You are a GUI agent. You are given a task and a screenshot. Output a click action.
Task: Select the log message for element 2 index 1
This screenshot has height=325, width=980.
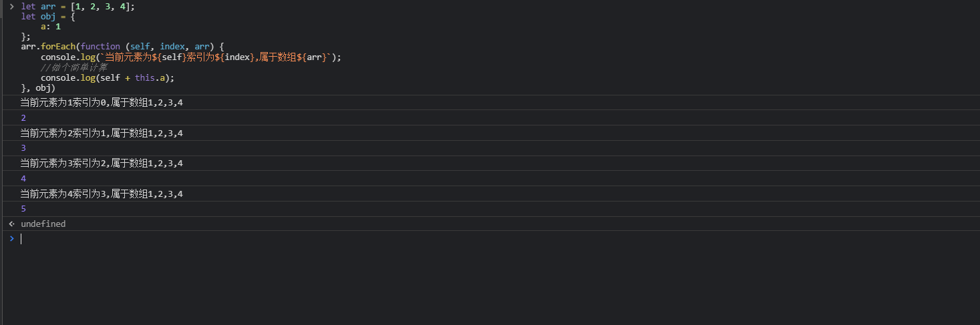tap(102, 133)
